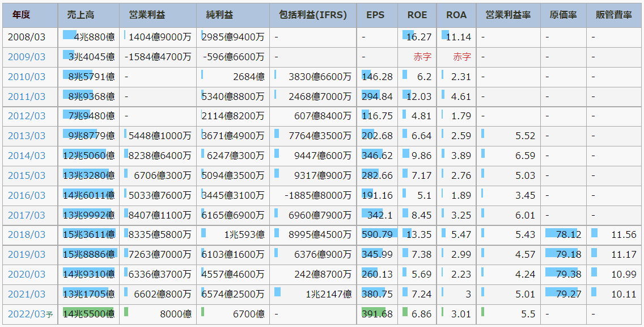Click ROE value 13.35
The width and height of the screenshot is (644, 327).
419,235
